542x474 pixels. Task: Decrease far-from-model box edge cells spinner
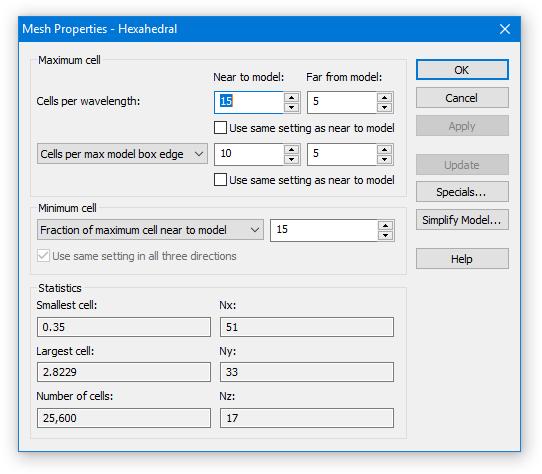384,159
